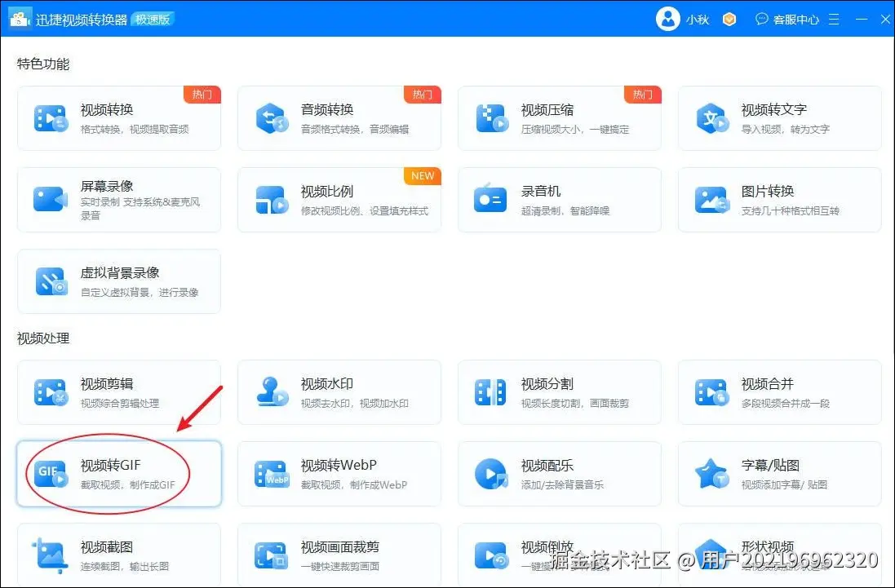
Task: Open the 视频分割 split icon
Action: [490, 392]
